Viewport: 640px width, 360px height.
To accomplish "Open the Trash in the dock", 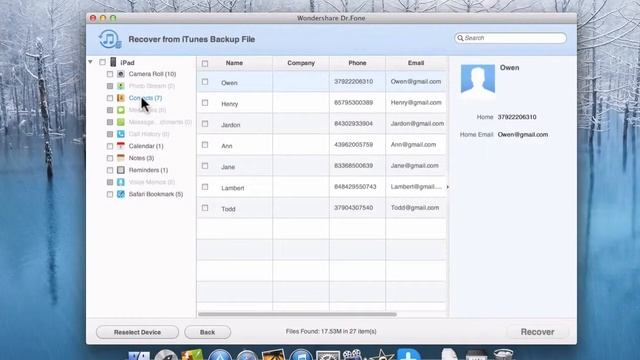I will [503, 354].
